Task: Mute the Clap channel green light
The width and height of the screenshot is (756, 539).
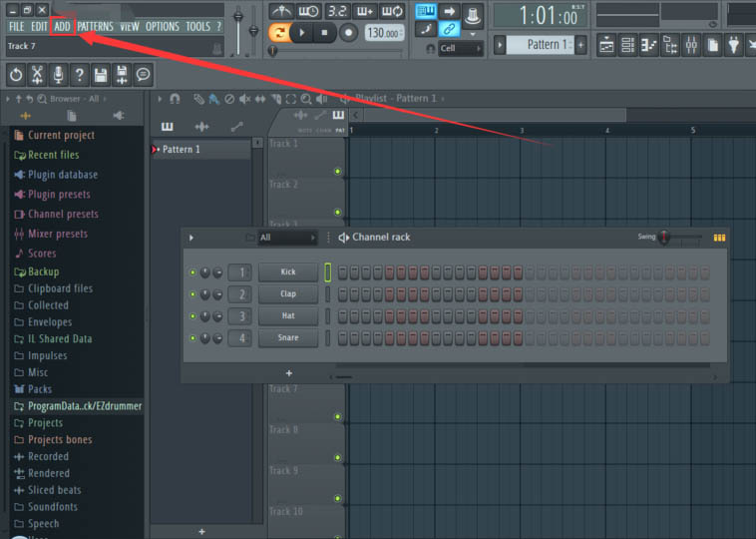Action: tap(192, 294)
